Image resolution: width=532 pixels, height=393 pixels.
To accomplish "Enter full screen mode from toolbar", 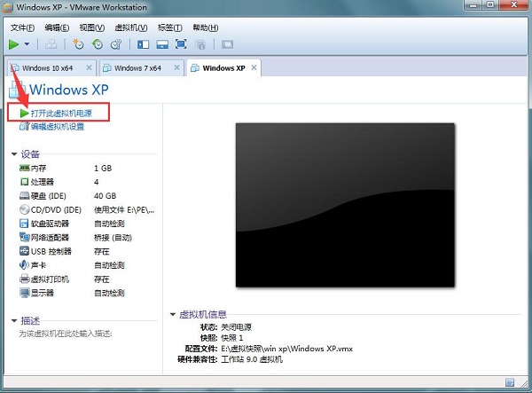I will [x=181, y=43].
